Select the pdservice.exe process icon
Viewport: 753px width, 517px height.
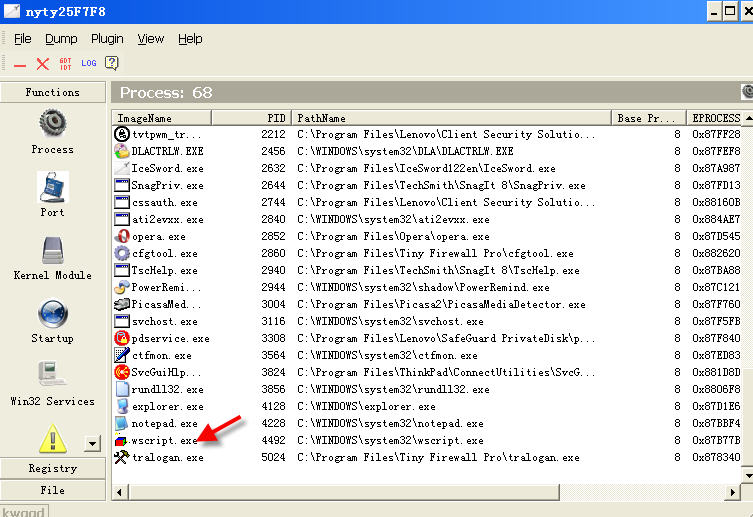pos(122,338)
